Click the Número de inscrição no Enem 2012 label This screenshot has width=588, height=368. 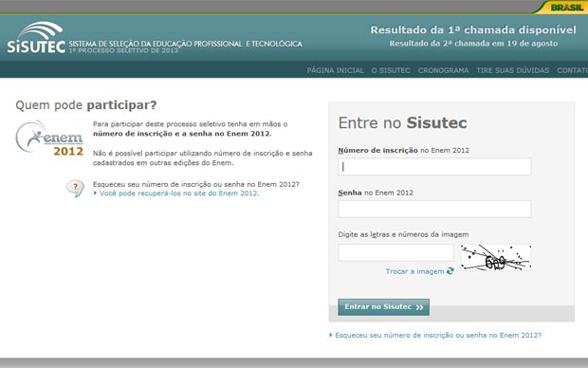click(x=403, y=150)
